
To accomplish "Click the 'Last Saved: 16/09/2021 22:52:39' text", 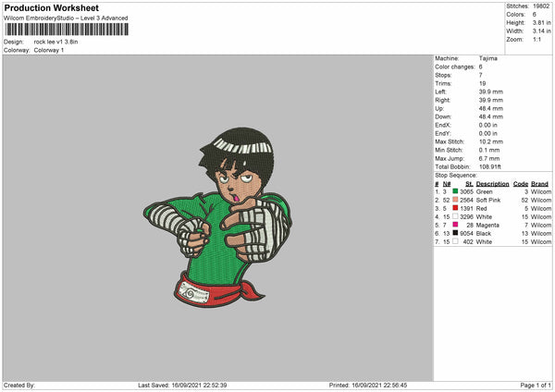I will 182,385.
